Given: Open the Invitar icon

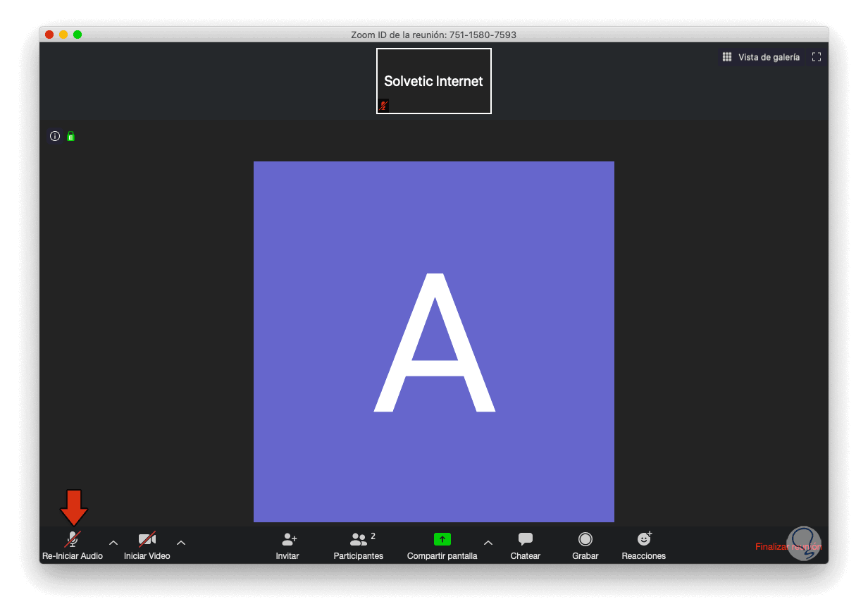Looking at the screenshot, I should coord(289,539).
